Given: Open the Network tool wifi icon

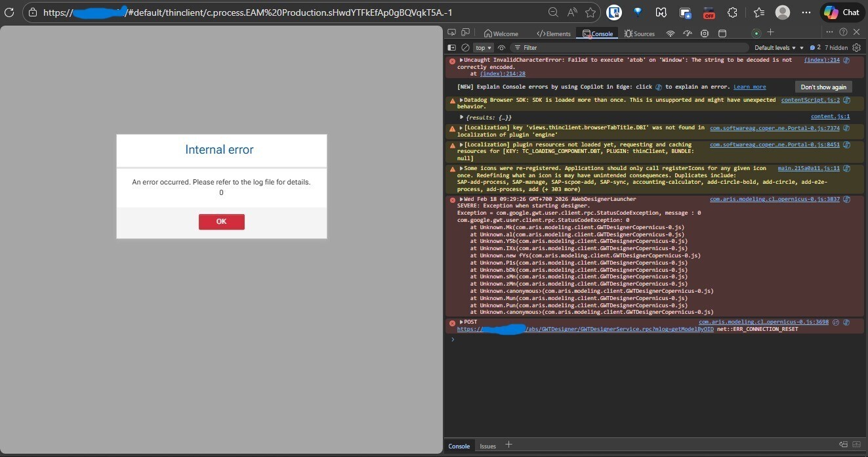Looking at the screenshot, I should [670, 33].
